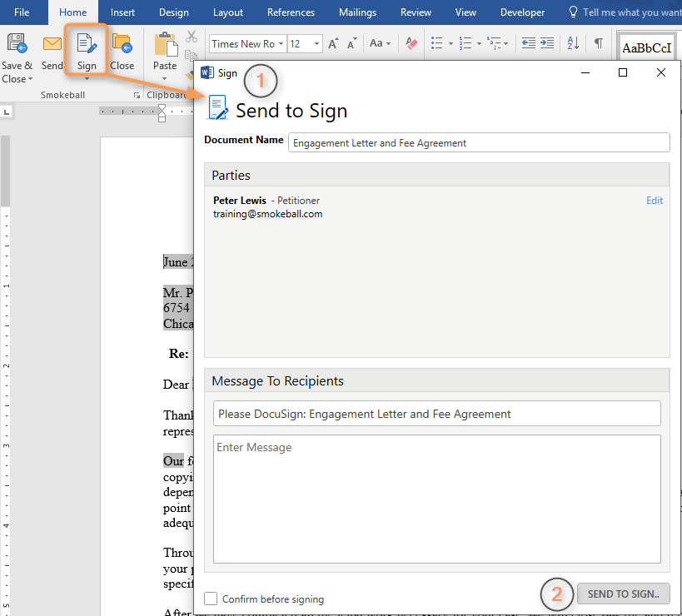This screenshot has width=682, height=616.
Task: Click the Close folder icon in Smokeball group
Action: tap(122, 43)
